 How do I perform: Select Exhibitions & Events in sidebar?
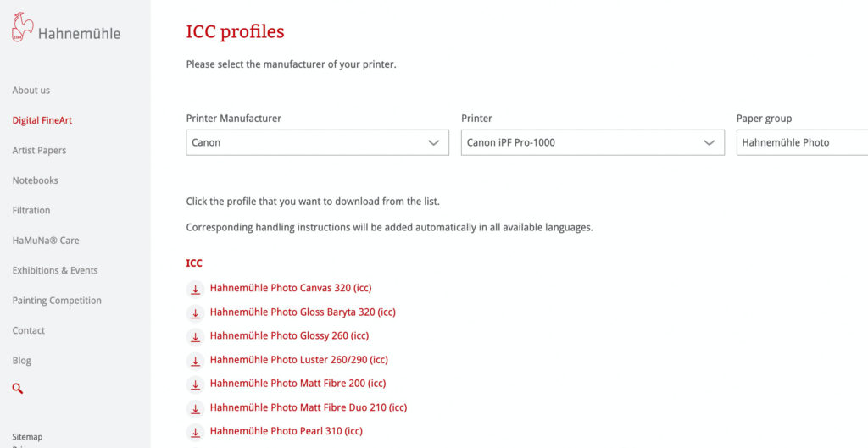pyautogui.click(x=55, y=270)
